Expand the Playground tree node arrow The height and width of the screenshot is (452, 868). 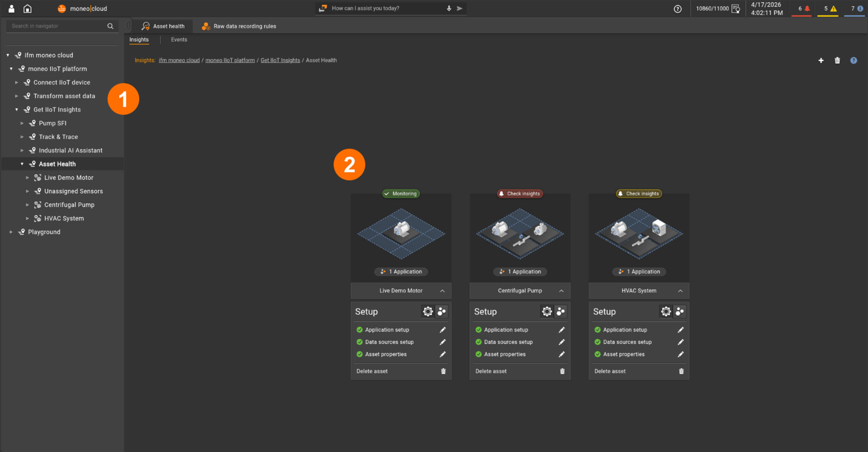pyautogui.click(x=11, y=232)
